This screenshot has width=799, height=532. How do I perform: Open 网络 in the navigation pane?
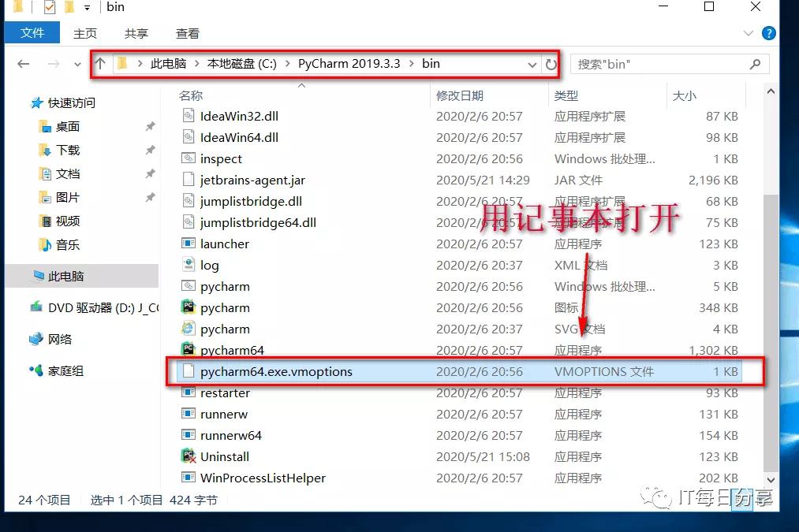click(x=60, y=339)
